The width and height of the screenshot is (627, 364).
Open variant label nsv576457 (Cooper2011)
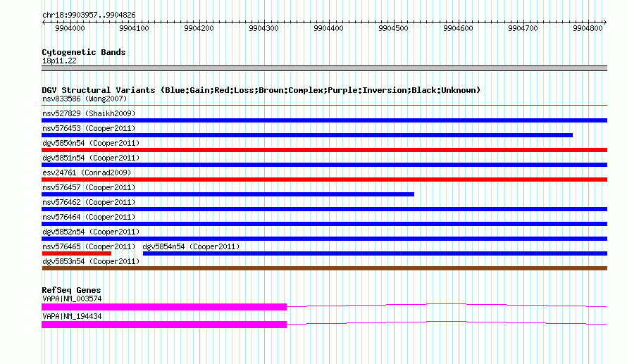click(89, 187)
